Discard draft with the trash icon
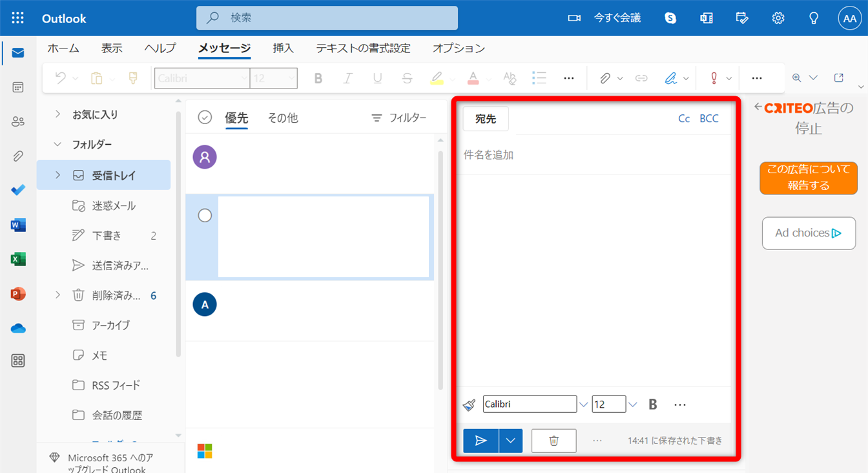This screenshot has width=868, height=473. pyautogui.click(x=553, y=441)
